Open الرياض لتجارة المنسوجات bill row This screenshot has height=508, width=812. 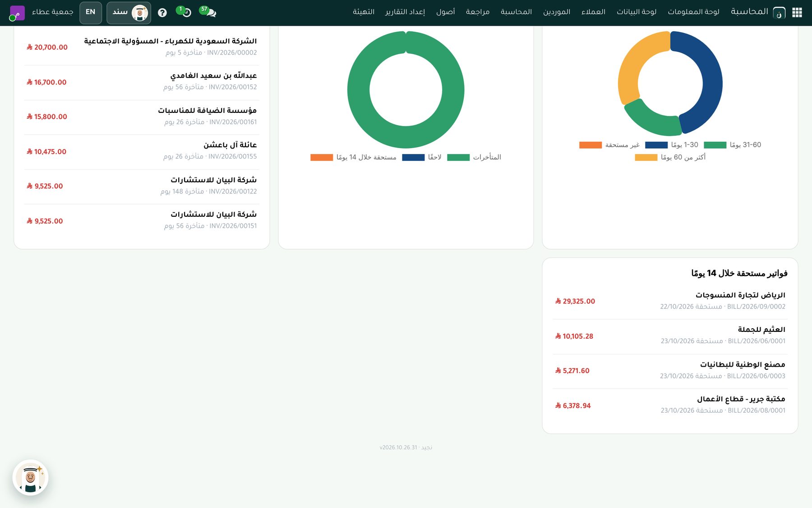(x=670, y=301)
